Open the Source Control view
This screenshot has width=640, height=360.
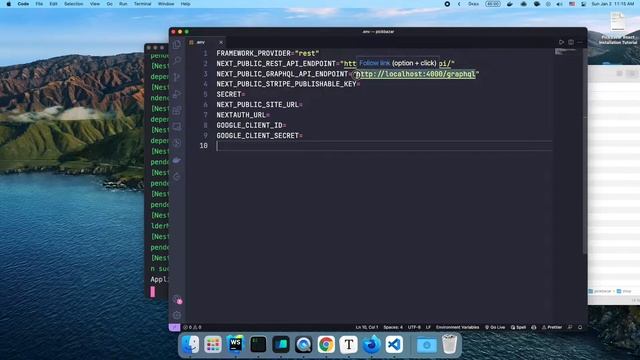177,77
